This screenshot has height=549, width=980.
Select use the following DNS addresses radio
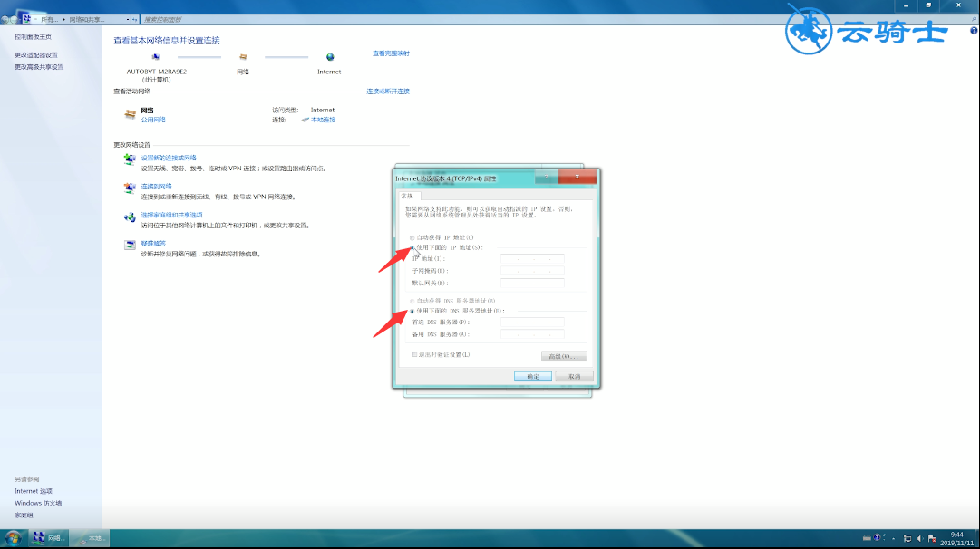coord(412,311)
